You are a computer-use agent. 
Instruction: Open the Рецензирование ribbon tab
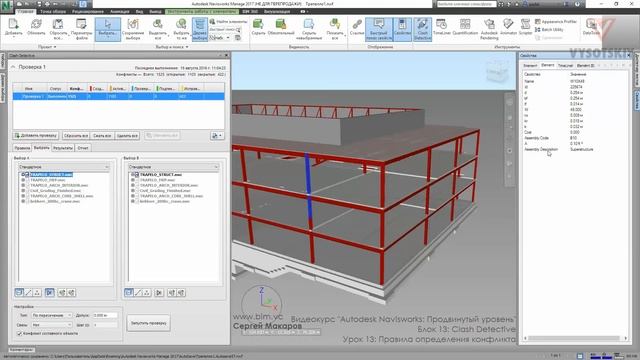pyautogui.click(x=88, y=11)
